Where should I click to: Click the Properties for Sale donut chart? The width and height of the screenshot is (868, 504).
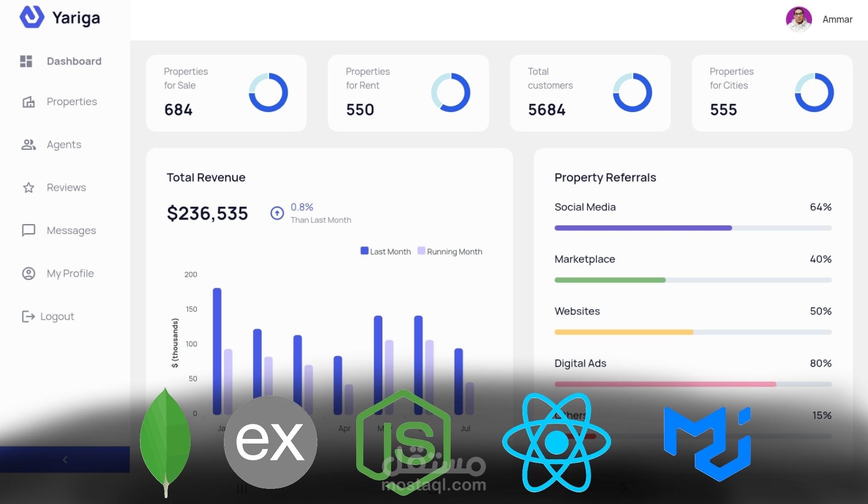[268, 92]
